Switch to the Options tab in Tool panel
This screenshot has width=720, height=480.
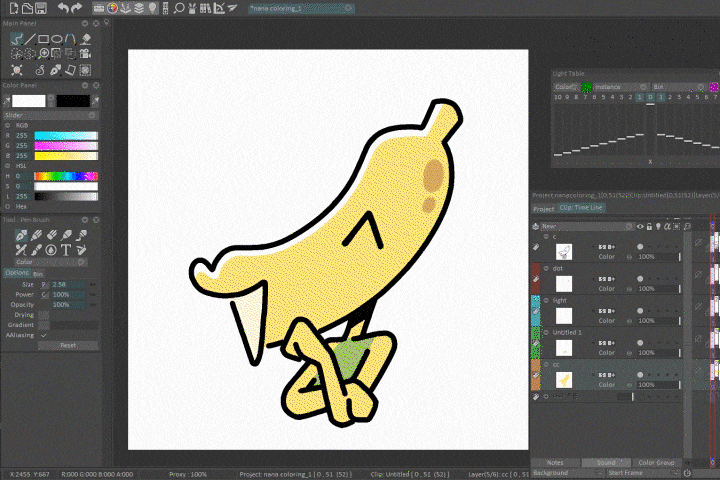(x=17, y=273)
